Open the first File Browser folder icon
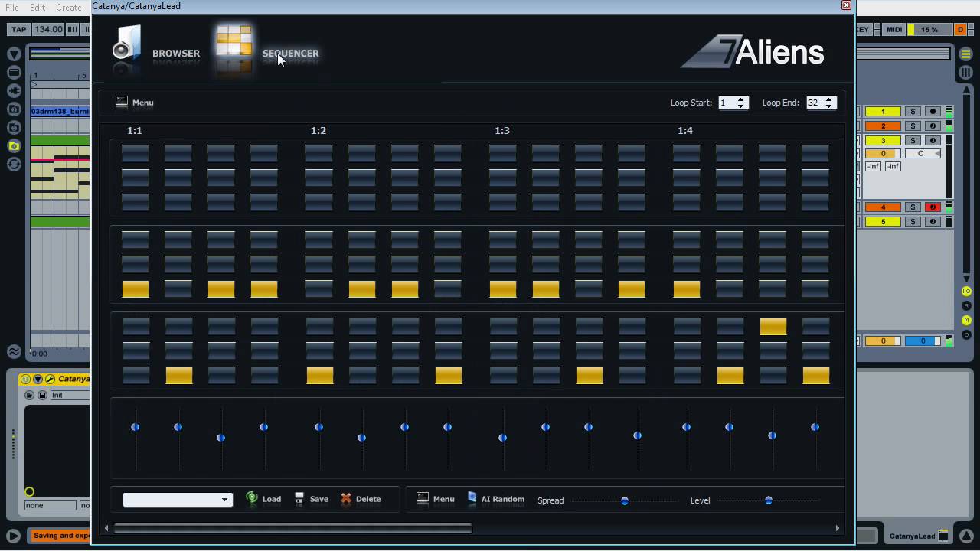Screen dimensions: 980x551 pyautogui.click(x=14, y=109)
